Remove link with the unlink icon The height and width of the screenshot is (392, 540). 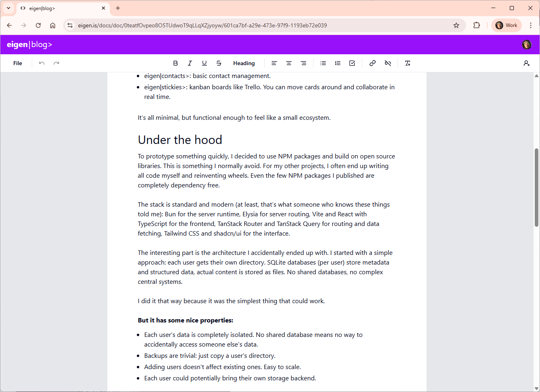tap(388, 63)
